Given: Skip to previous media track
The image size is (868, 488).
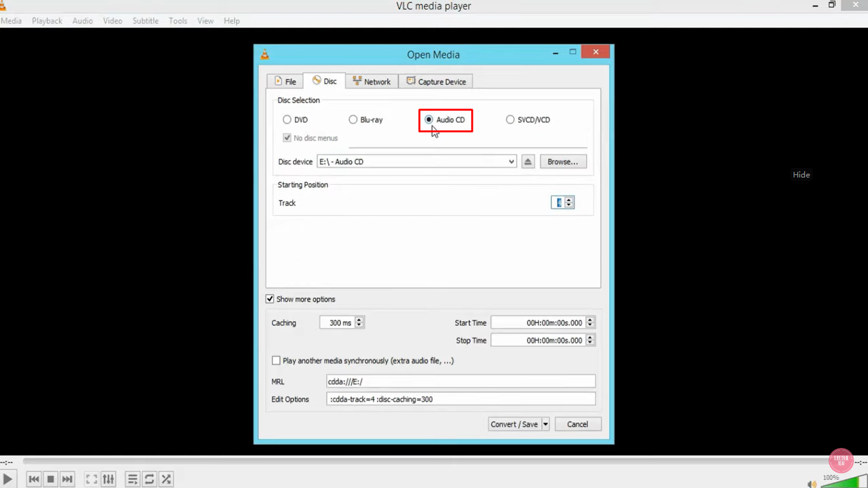Looking at the screenshot, I should [x=34, y=479].
